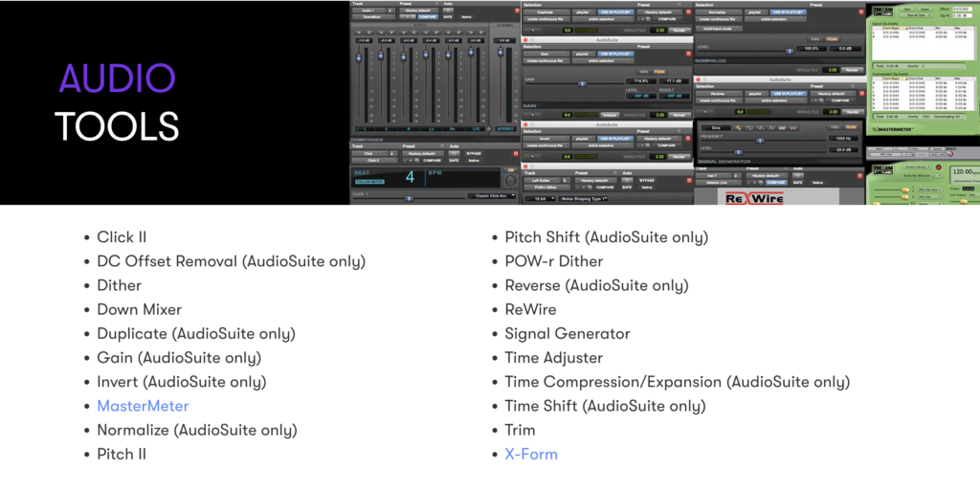Click the CLICK 1 volume slider
The width and height of the screenshot is (980, 491).
(x=409, y=199)
